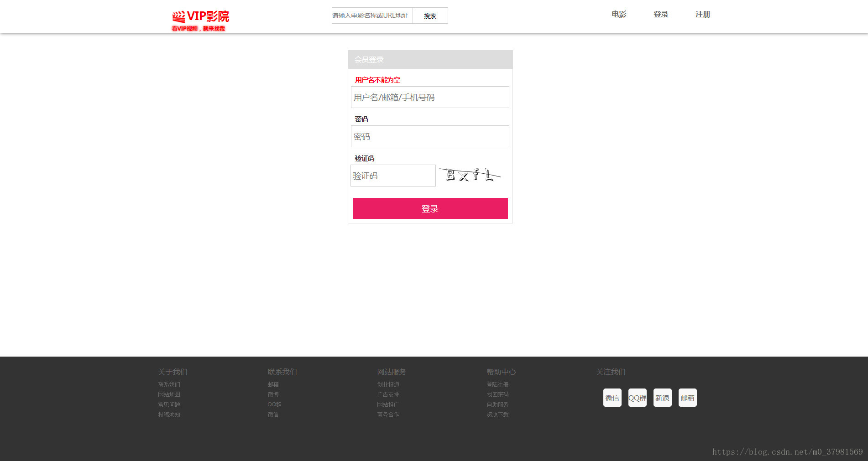
Task: Open the 商务合作 footer link
Action: [x=388, y=414]
